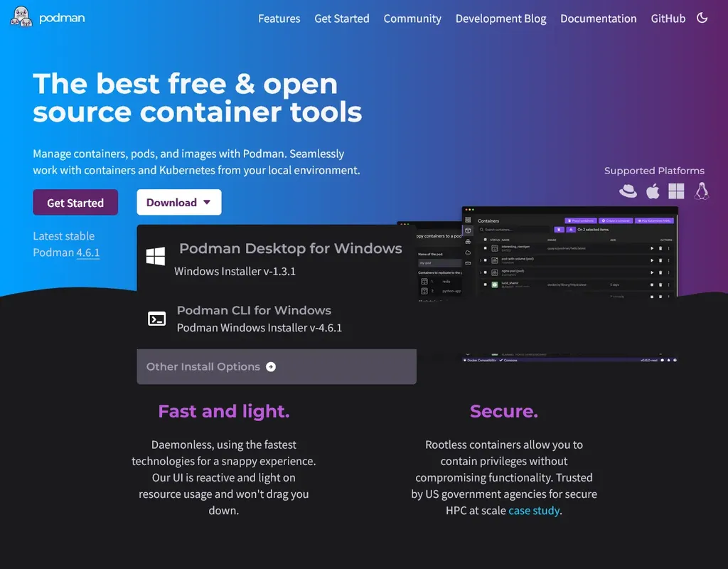Click the Linux penguin platform icon

pyautogui.click(x=702, y=191)
